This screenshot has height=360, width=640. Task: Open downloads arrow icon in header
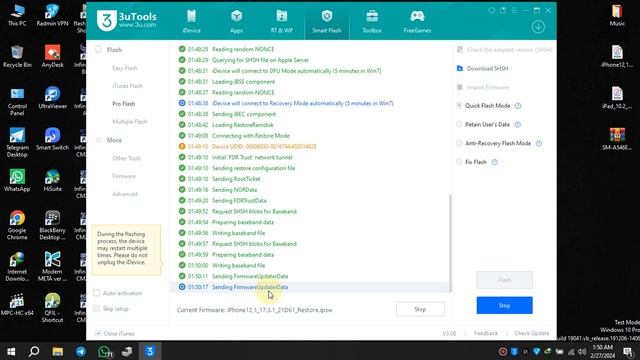tap(538, 27)
